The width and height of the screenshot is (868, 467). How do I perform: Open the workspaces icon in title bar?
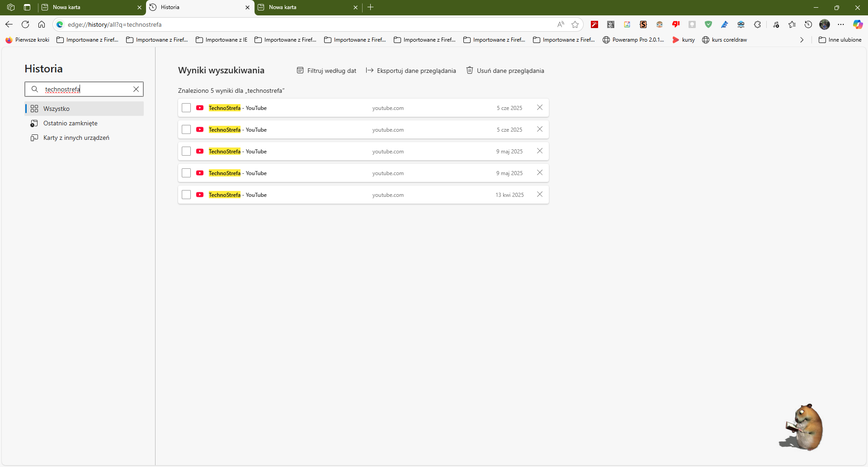pyautogui.click(x=11, y=7)
